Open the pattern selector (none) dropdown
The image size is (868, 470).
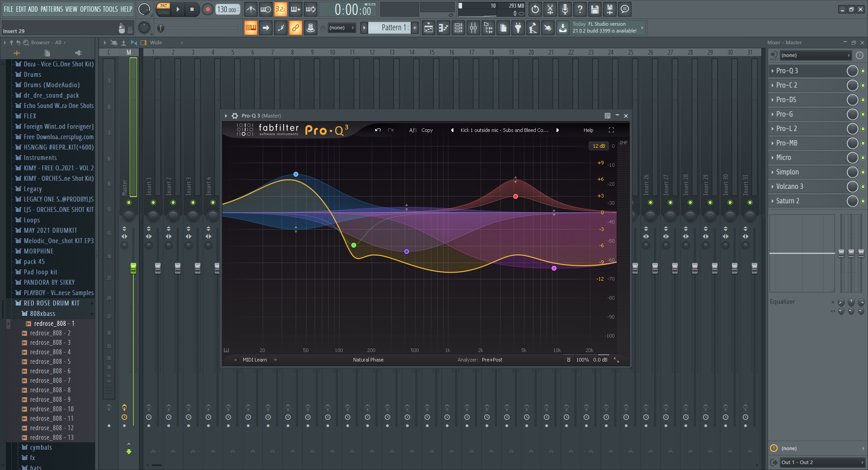click(x=341, y=28)
